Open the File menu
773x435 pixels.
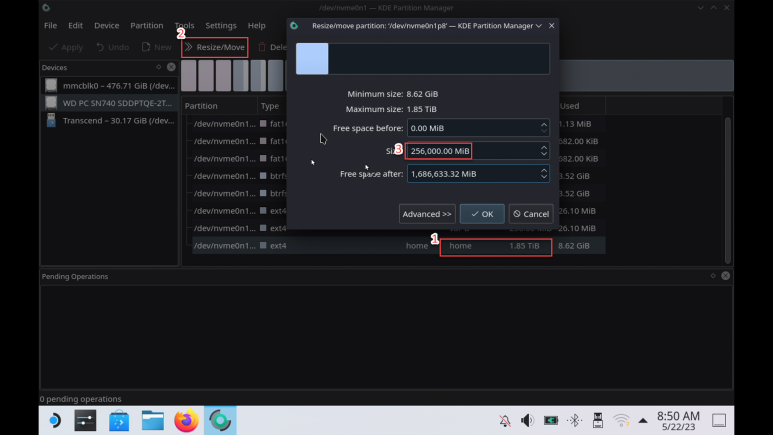coord(50,25)
